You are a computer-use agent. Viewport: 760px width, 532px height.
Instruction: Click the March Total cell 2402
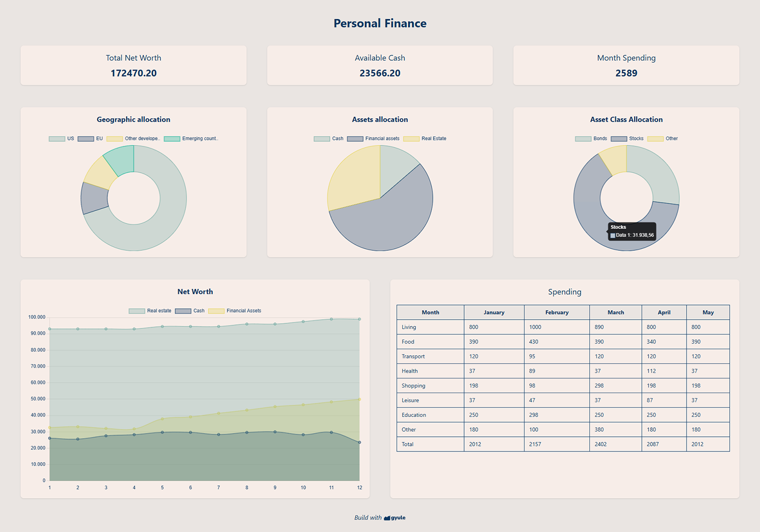tap(600, 444)
